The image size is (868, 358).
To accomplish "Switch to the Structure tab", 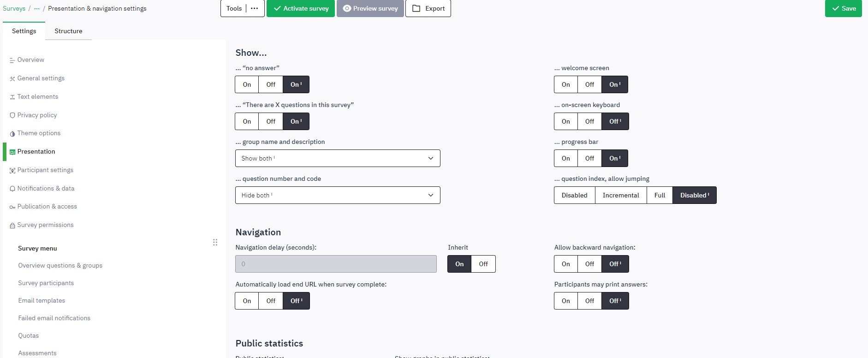I will coord(68,31).
